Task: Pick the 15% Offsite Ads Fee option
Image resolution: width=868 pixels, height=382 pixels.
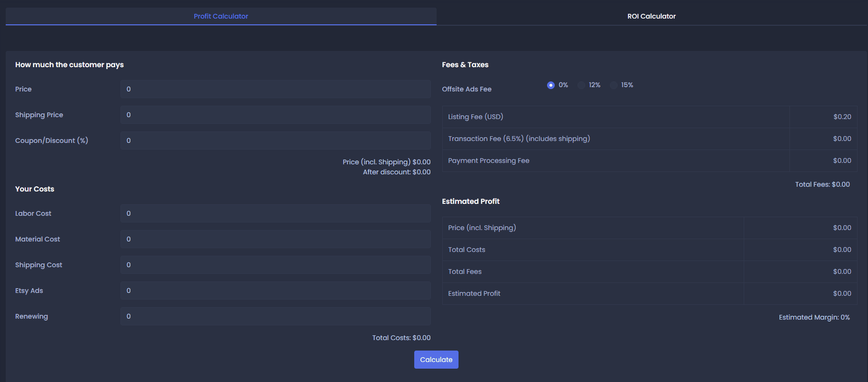Action: (x=614, y=85)
